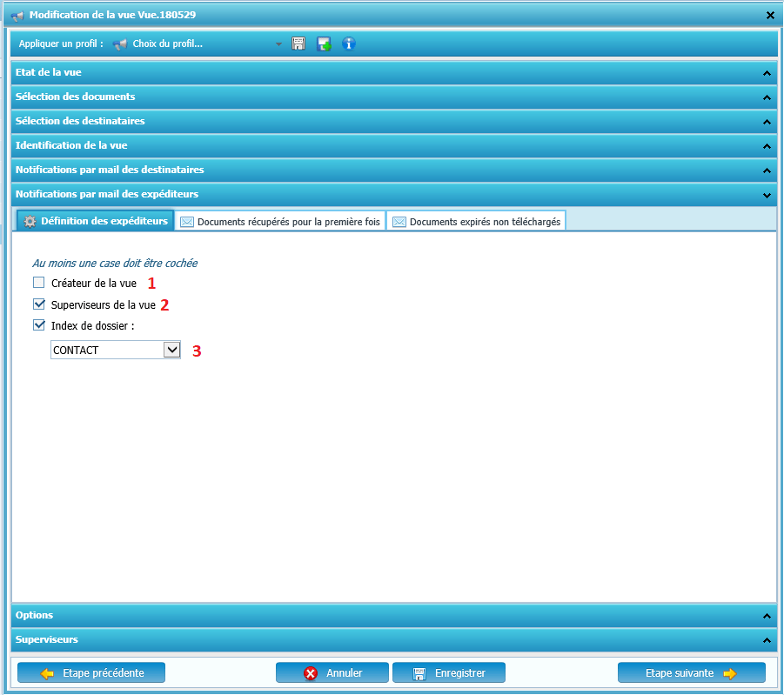The width and height of the screenshot is (784, 695).
Task: Click the Enregistrer button
Action: click(449, 673)
